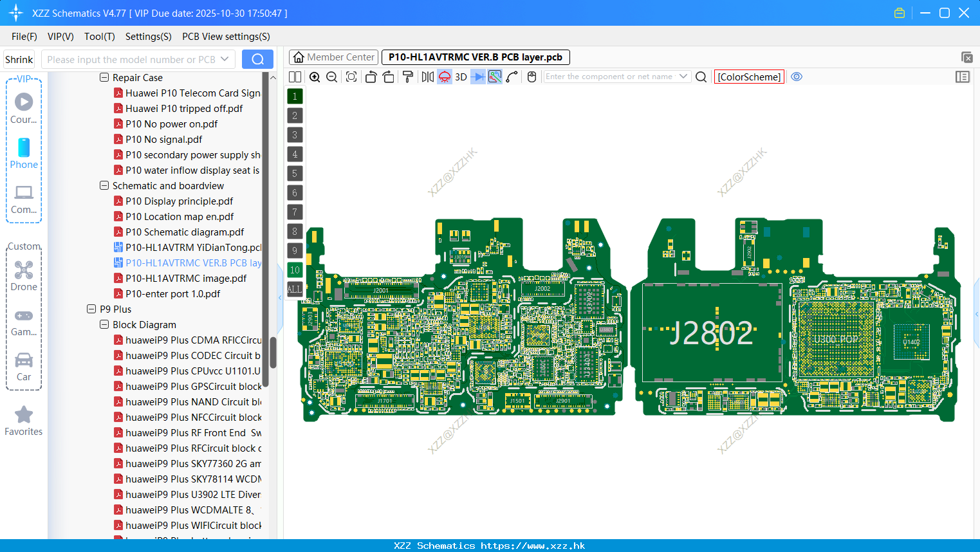Rotate board clockwise
The height and width of the screenshot is (552, 980).
(388, 77)
